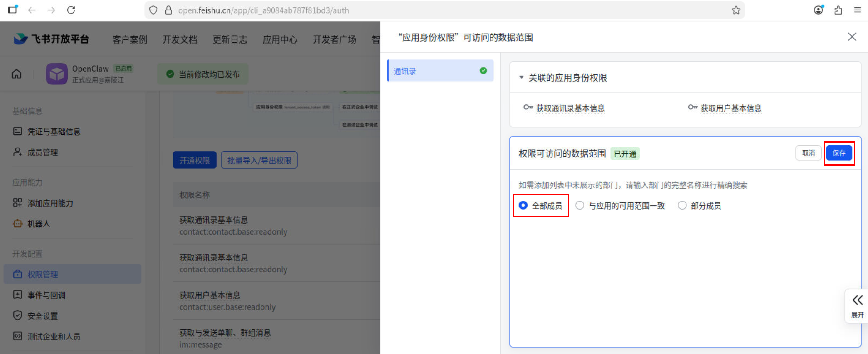
Task: Click the 获取用户基本信息 permission link in panel
Action: [x=731, y=108]
